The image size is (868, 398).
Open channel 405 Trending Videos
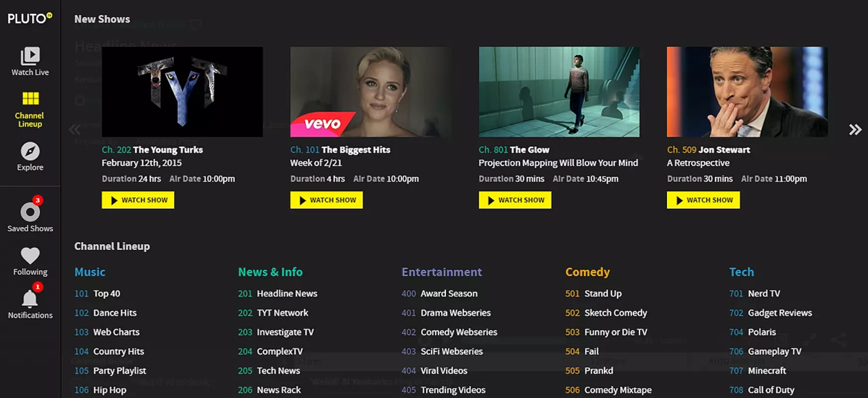pyautogui.click(x=444, y=391)
